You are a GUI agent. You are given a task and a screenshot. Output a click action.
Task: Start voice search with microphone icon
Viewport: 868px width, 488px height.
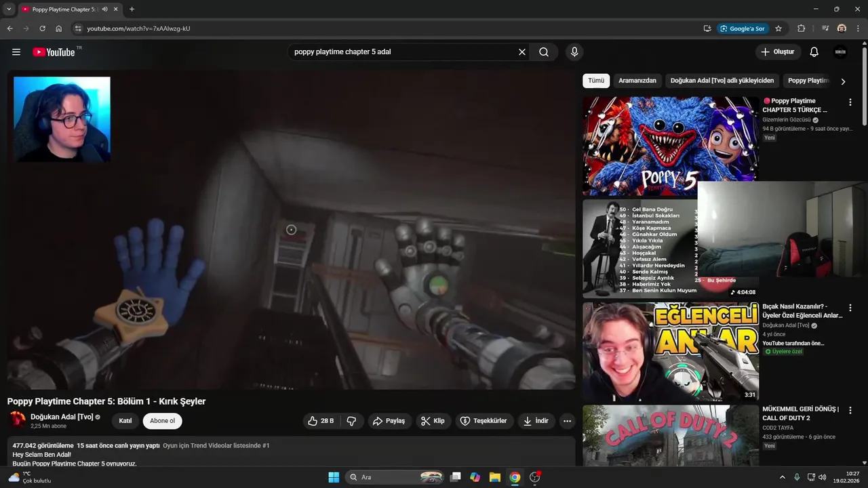[574, 52]
